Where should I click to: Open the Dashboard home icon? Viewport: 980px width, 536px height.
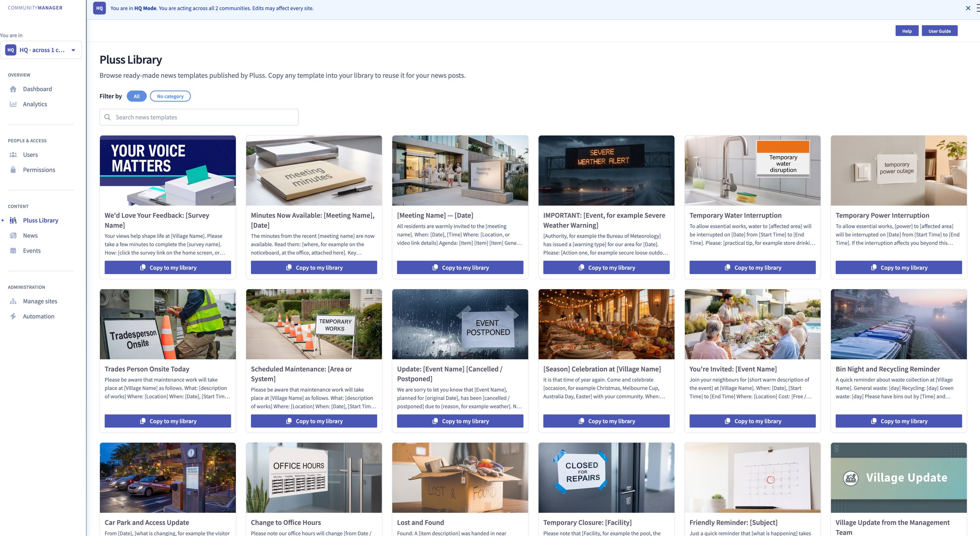(x=13, y=89)
